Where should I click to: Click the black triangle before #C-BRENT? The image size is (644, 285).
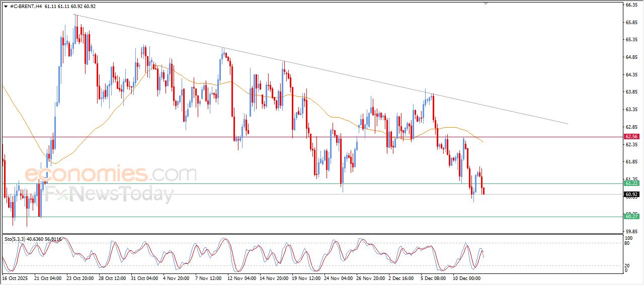pyautogui.click(x=6, y=7)
